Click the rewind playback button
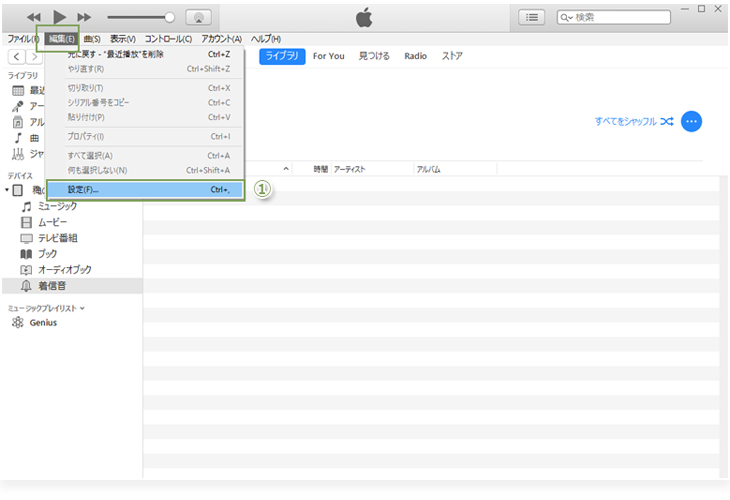 point(34,18)
